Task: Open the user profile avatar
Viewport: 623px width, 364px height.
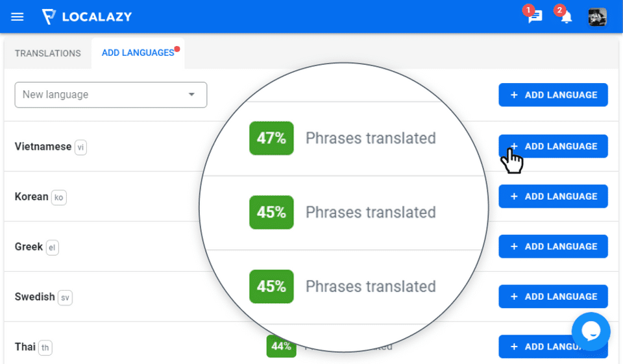Action: tap(597, 17)
